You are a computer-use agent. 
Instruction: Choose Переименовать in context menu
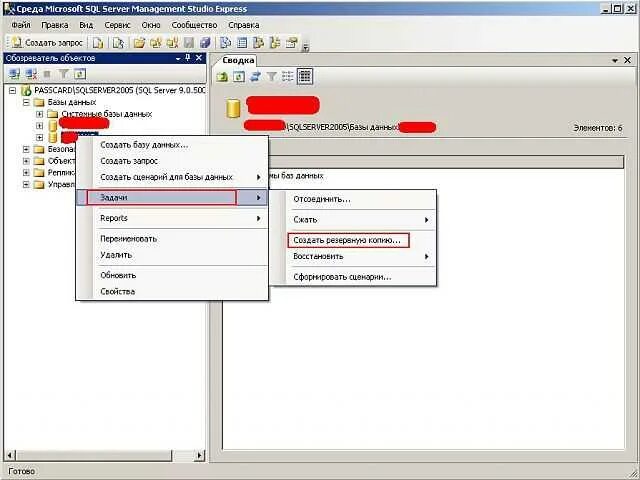[x=173, y=239]
